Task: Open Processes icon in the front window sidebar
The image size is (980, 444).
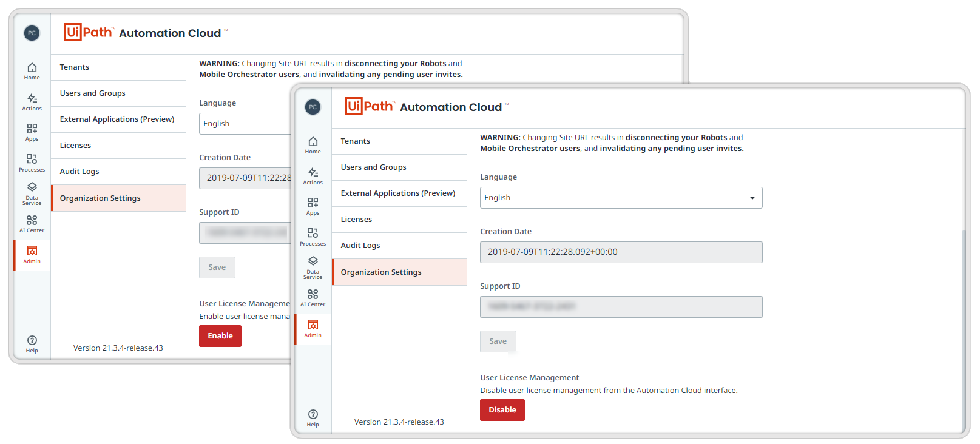Action: click(x=313, y=237)
